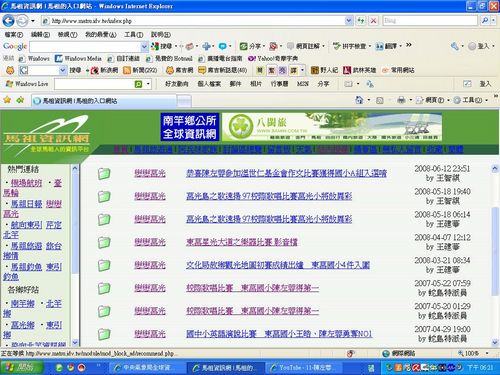Expand the address bar history dropdown
The width and height of the screenshot is (500, 375).
[349, 21]
